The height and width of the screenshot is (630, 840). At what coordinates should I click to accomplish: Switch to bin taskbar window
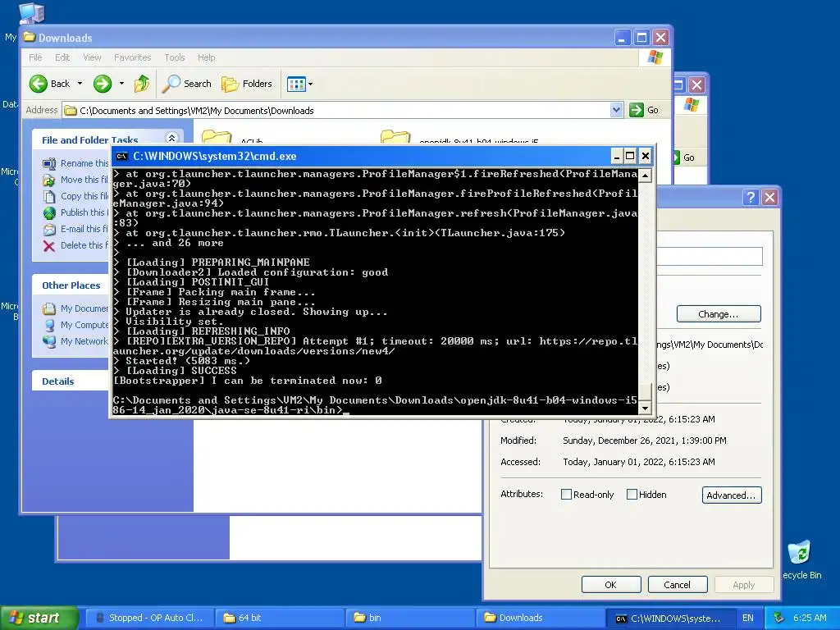(410, 618)
